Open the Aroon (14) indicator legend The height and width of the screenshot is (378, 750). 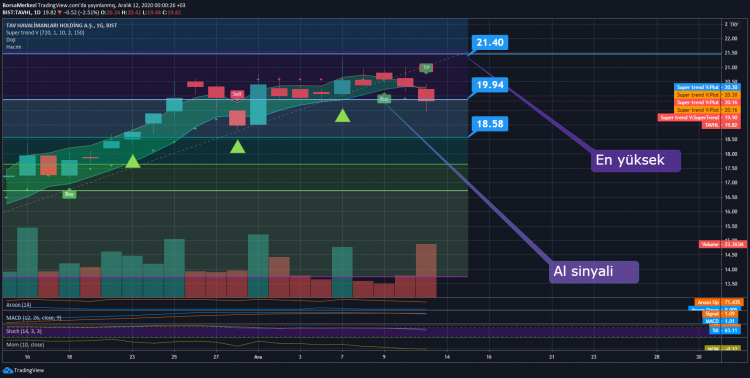pos(18,304)
